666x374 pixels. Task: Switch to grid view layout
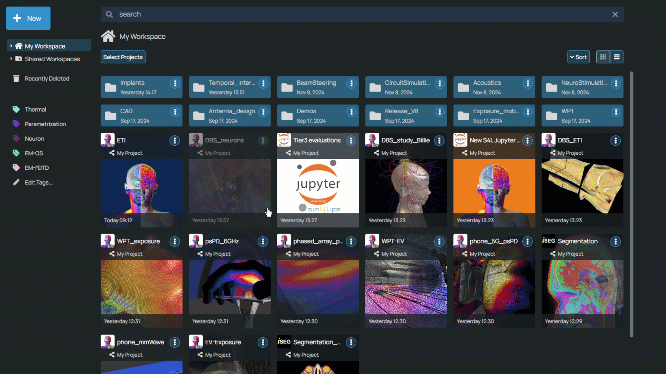coord(603,57)
